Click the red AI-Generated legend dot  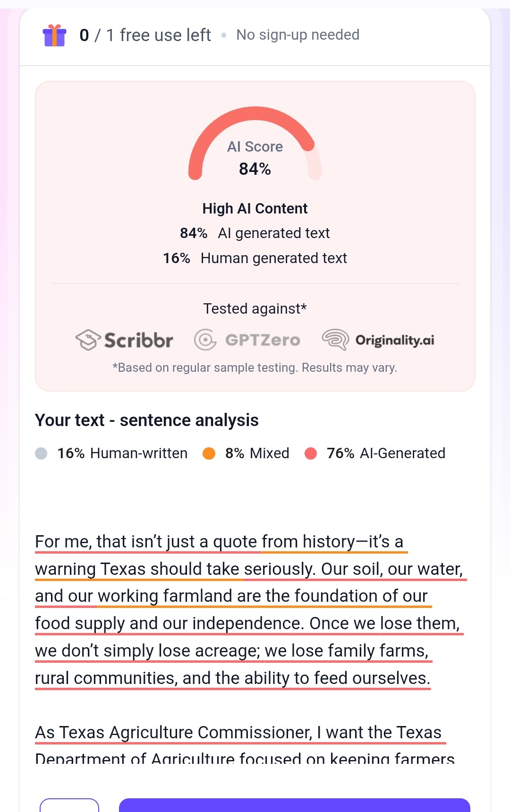(x=311, y=453)
